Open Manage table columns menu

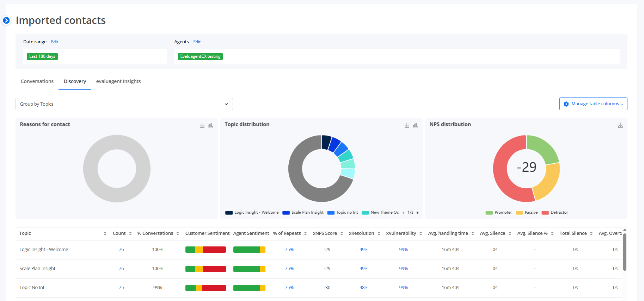point(593,104)
